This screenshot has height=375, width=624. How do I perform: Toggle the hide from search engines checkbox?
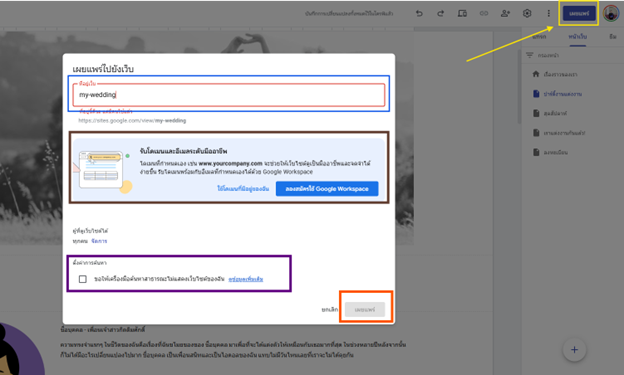click(83, 279)
